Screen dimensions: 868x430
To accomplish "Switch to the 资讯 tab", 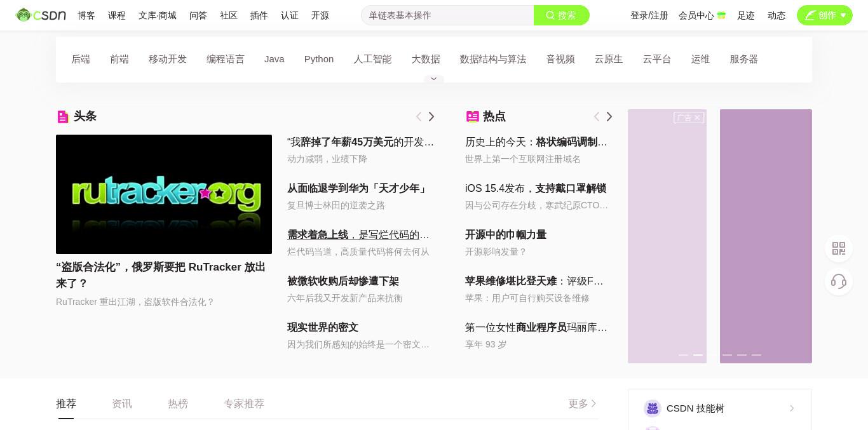I will [122, 404].
